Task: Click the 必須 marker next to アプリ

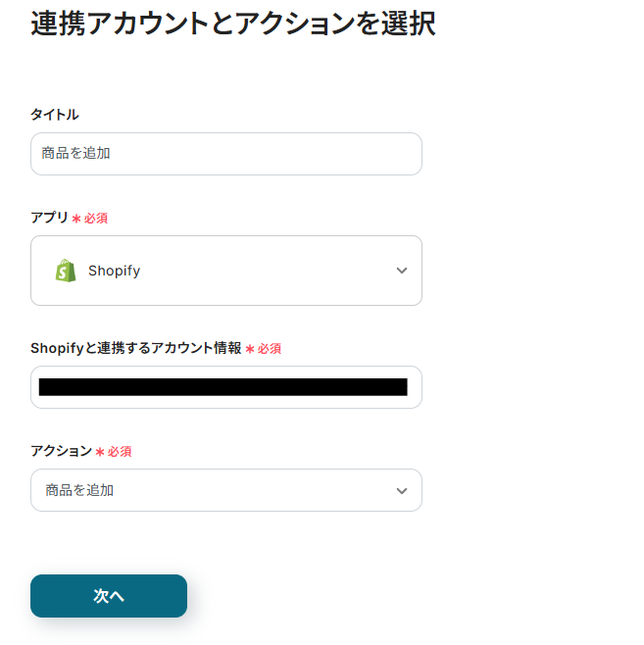Action: 96,219
